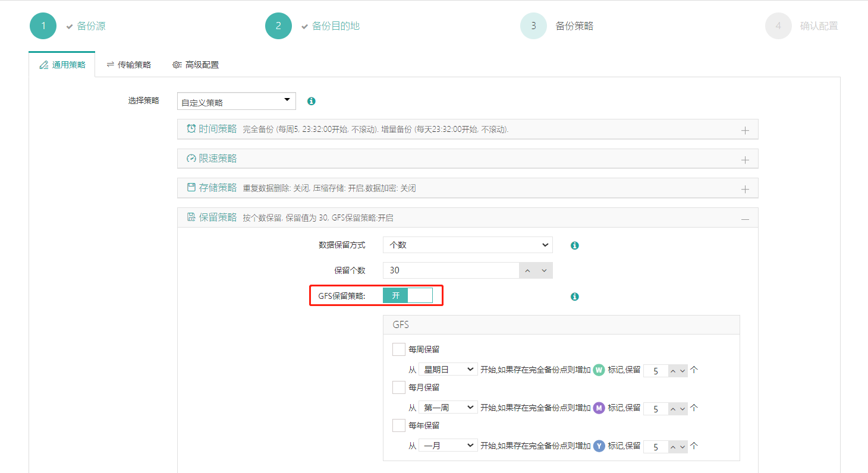868x473 pixels.
Task: Click the green W weekly marker badge
Action: 599,370
